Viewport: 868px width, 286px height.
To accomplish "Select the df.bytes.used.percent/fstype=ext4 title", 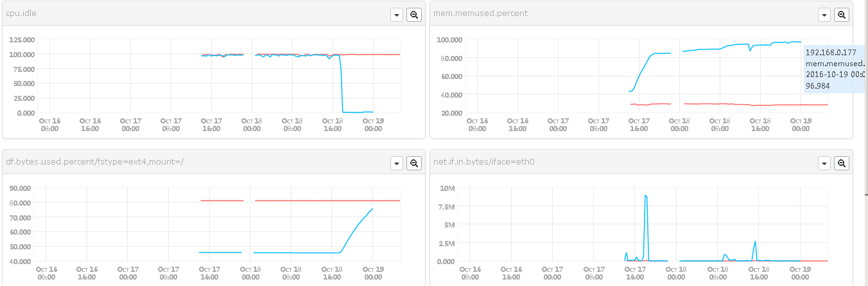I will (x=95, y=161).
